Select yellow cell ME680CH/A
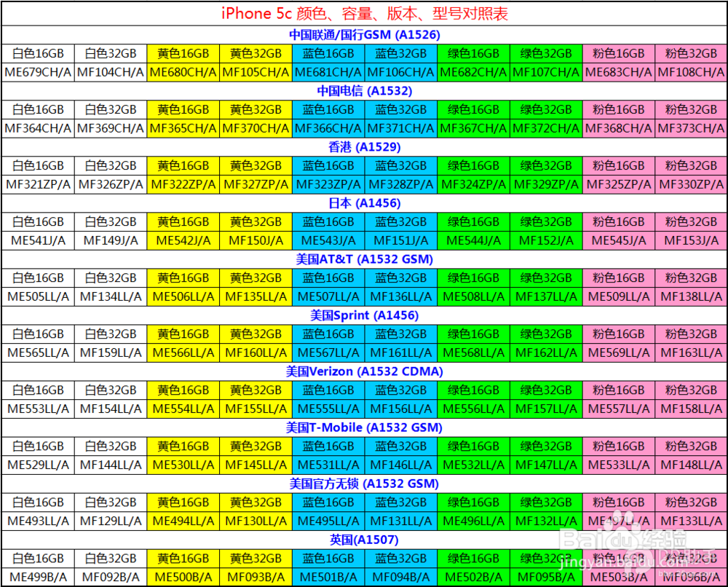Image resolution: width=728 pixels, height=587 pixels. [183, 72]
